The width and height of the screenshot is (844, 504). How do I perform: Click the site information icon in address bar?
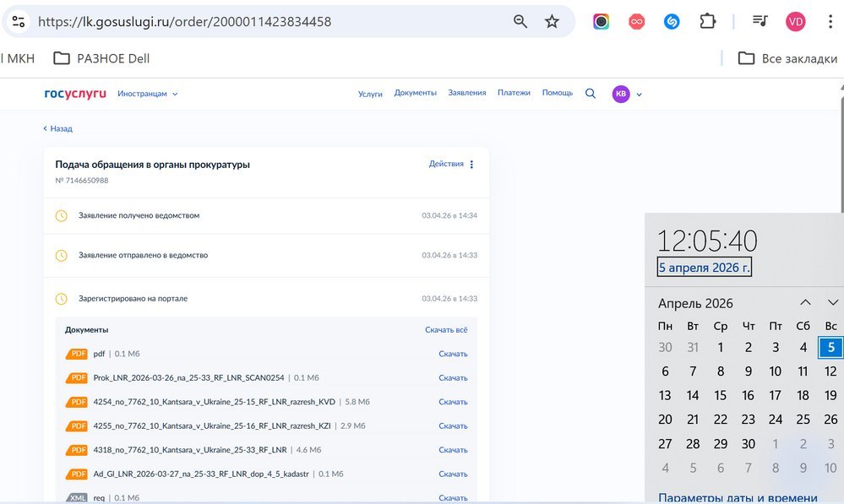click(19, 21)
